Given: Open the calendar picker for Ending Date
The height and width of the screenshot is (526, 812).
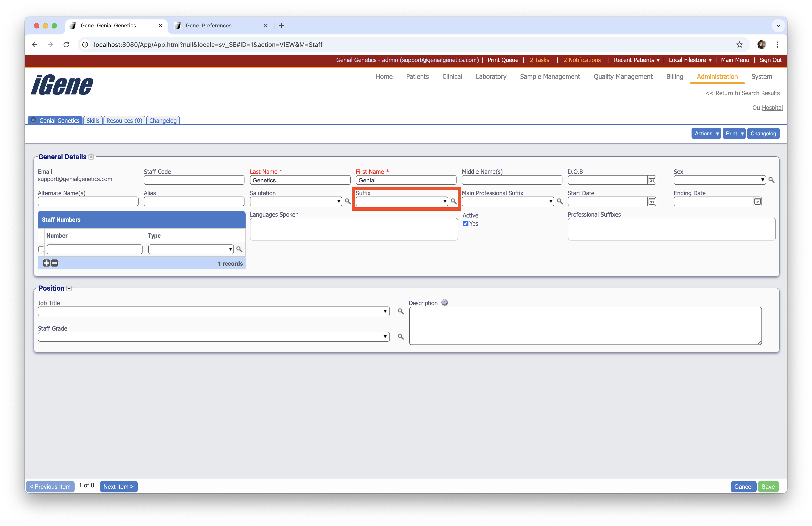Looking at the screenshot, I should (x=757, y=201).
